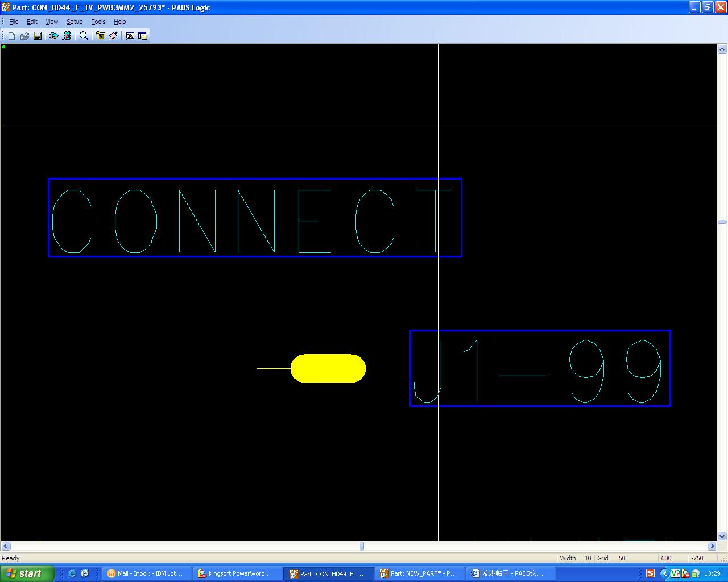The height and width of the screenshot is (582, 728).
Task: Open the Setup menu
Action: coord(75,22)
